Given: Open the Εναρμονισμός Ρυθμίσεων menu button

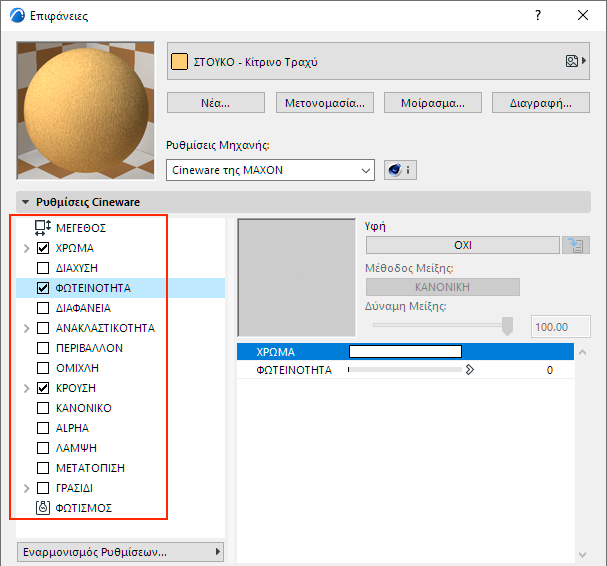Looking at the screenshot, I should pos(120,552).
